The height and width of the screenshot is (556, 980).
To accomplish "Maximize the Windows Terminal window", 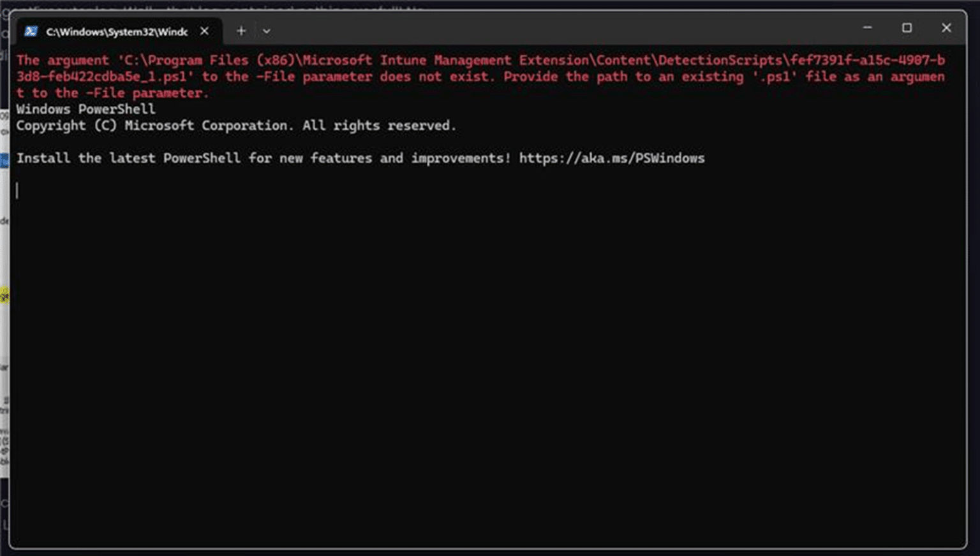I will [x=907, y=28].
